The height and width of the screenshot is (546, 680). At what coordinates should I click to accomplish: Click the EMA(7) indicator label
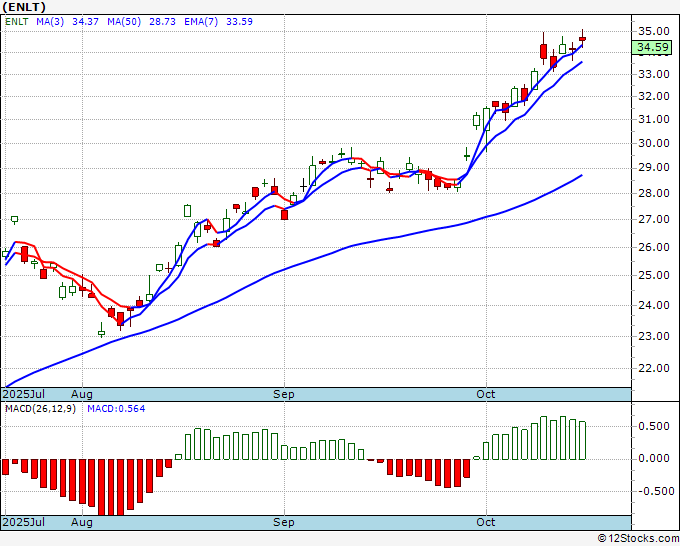click(x=201, y=22)
